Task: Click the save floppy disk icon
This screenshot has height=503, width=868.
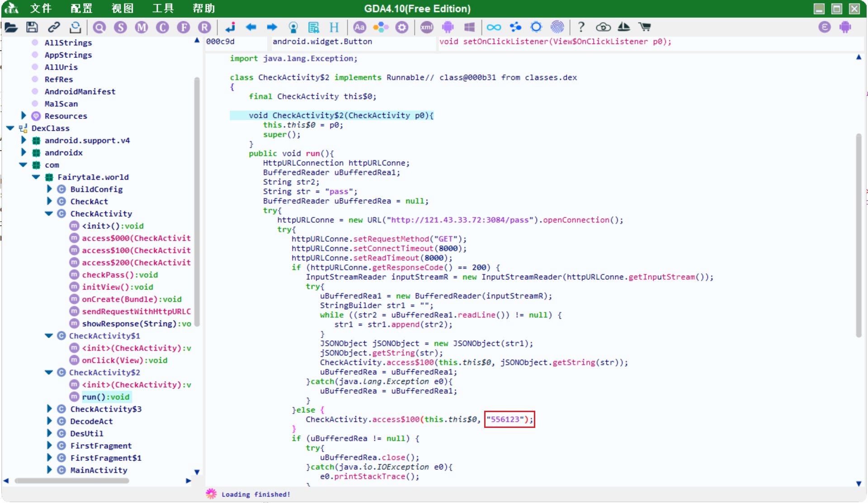Action: (32, 27)
